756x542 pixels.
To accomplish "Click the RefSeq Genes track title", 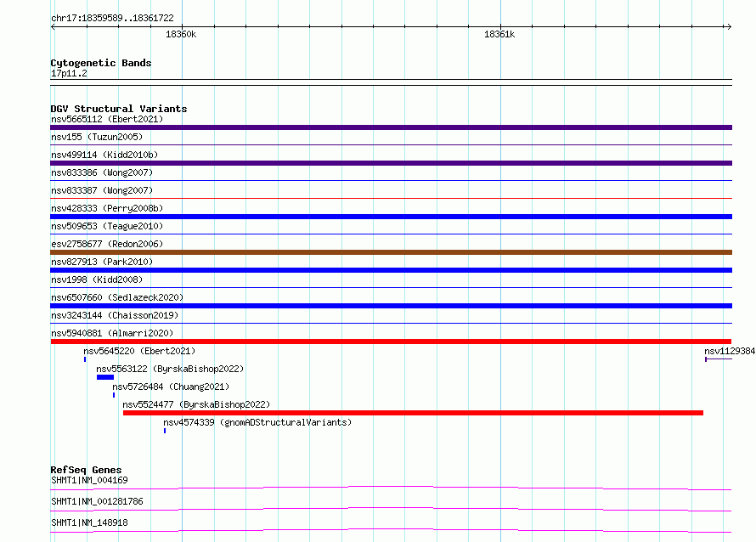I will point(86,470).
